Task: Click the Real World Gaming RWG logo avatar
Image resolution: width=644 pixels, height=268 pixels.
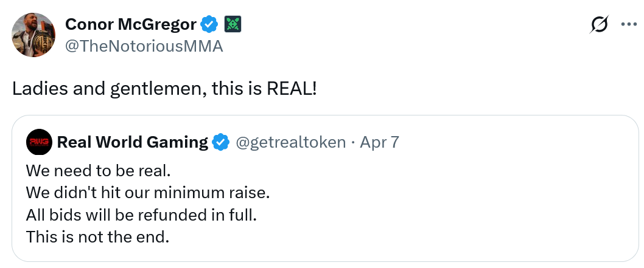Action: pyautogui.click(x=40, y=143)
